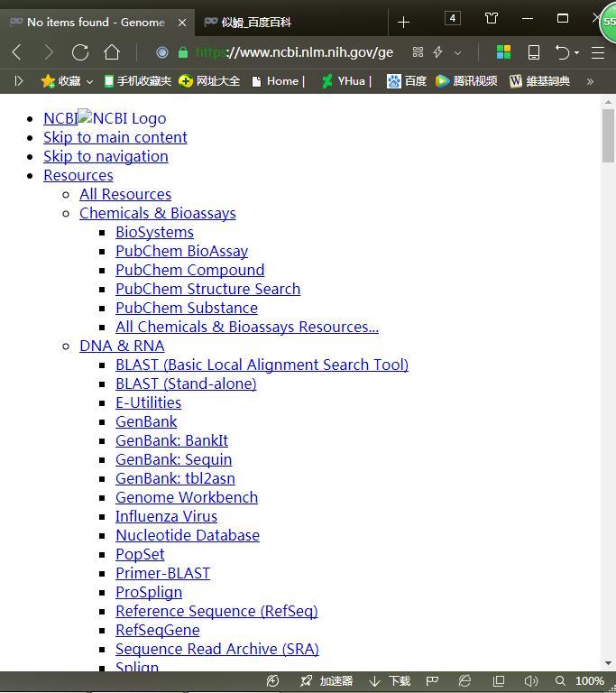616x693 pixels.
Task: Follow Skip to main content link
Action: [x=115, y=137]
